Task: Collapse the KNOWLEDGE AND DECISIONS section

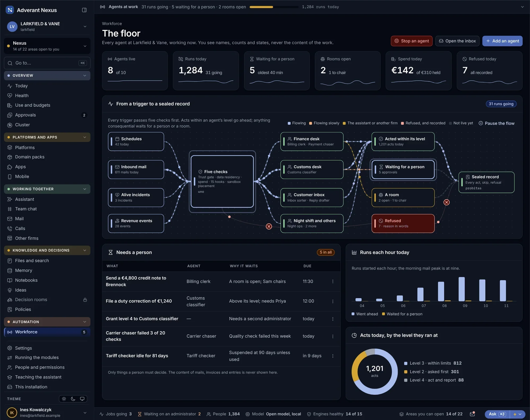Action: tap(47, 250)
